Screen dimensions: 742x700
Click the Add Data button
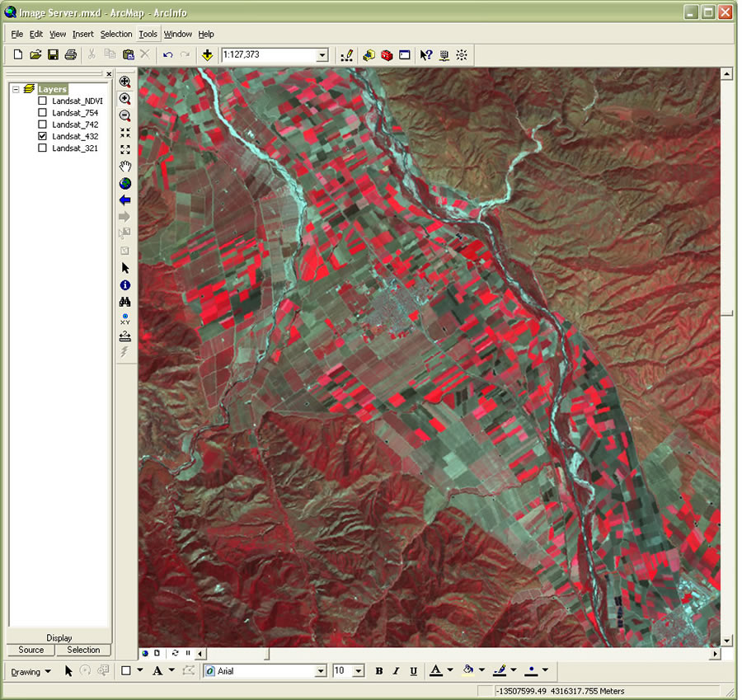[x=207, y=55]
